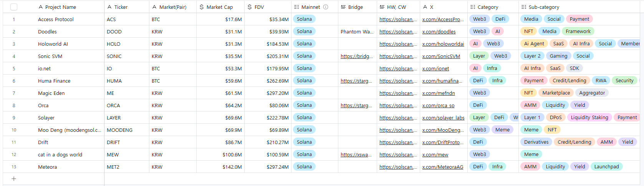Screen dimensions: 644x186
Task: Open the HW, CW column header menu
Action: click(396, 7)
